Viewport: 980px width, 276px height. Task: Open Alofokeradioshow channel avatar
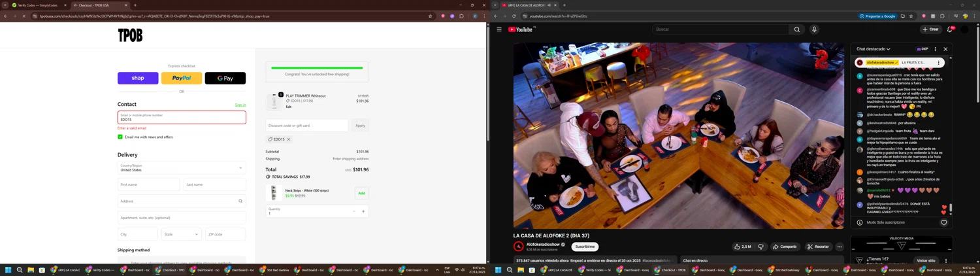518,247
